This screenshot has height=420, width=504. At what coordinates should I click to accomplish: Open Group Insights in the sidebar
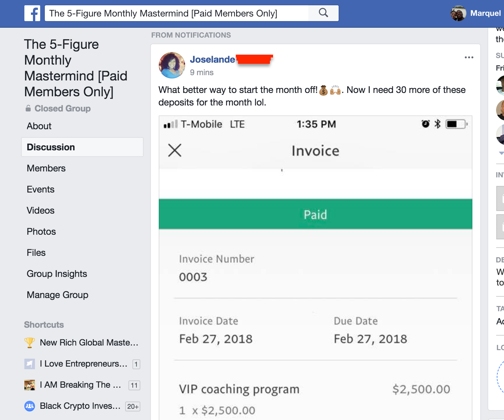pyautogui.click(x=57, y=274)
